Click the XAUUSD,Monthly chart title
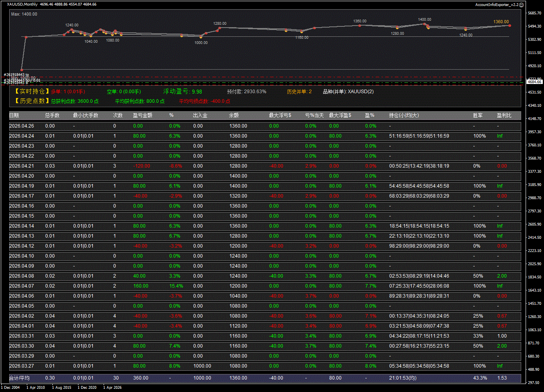Screen dimensions: 544x392 click(22, 4)
